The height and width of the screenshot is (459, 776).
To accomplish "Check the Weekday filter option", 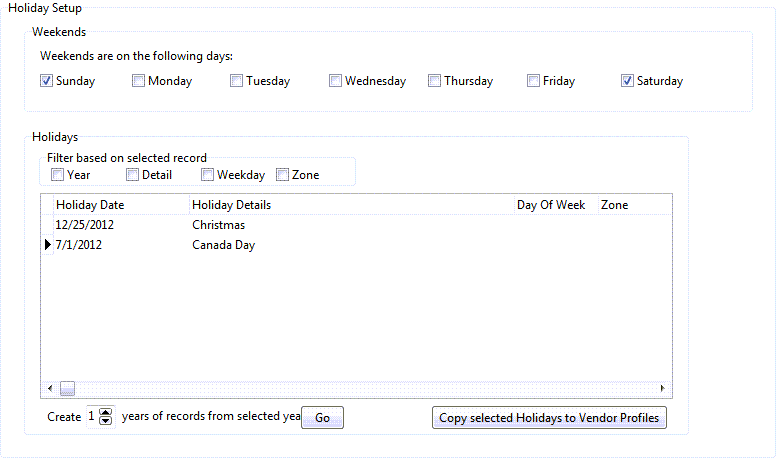I will tap(207, 175).
